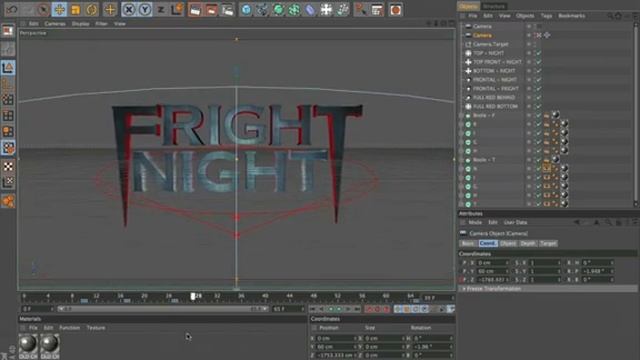Render the current active view
640x360 pixels.
pyautogui.click(x=195, y=10)
